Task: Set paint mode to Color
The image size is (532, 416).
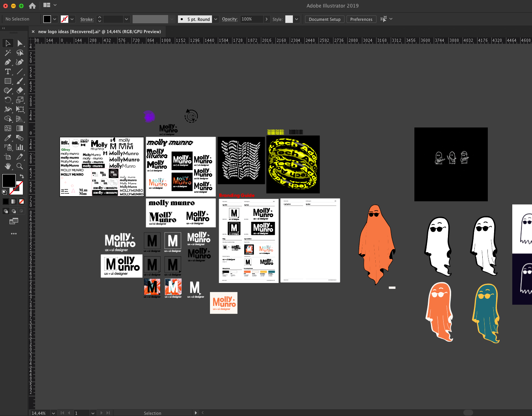Action: click(x=6, y=201)
